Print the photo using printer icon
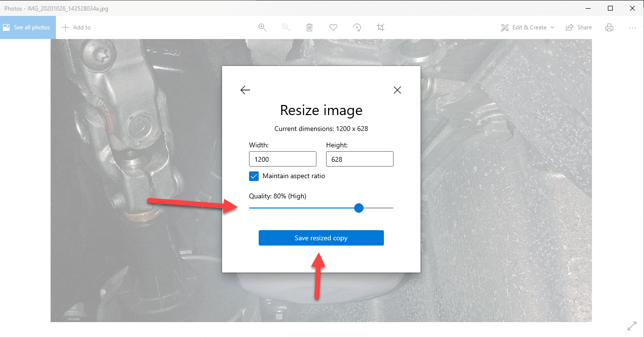 click(609, 27)
